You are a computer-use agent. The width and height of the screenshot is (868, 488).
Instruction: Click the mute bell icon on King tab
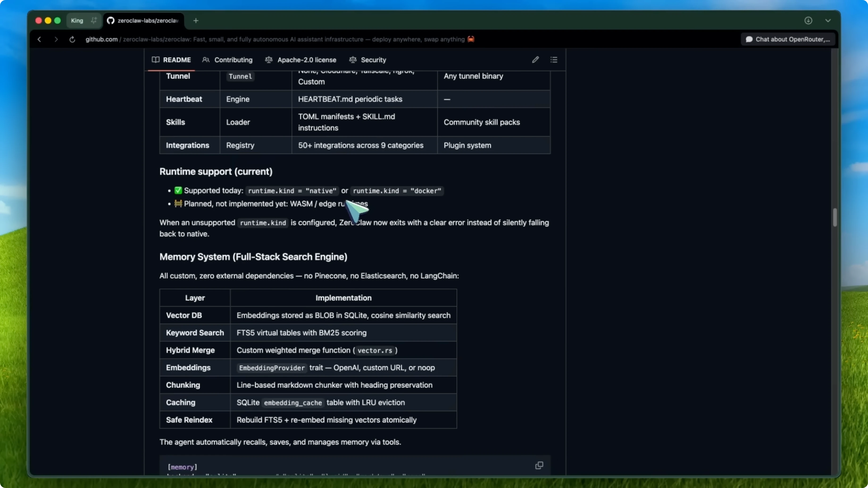94,21
